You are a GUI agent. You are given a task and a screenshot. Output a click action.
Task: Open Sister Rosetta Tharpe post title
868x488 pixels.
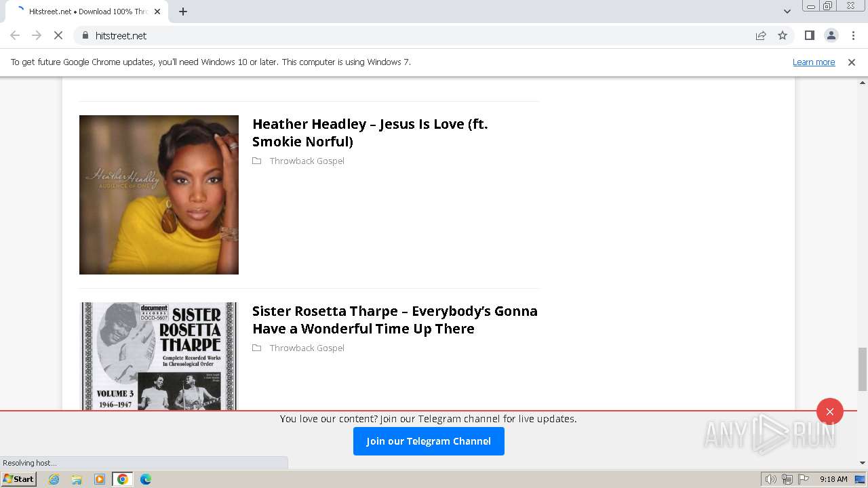pos(395,320)
